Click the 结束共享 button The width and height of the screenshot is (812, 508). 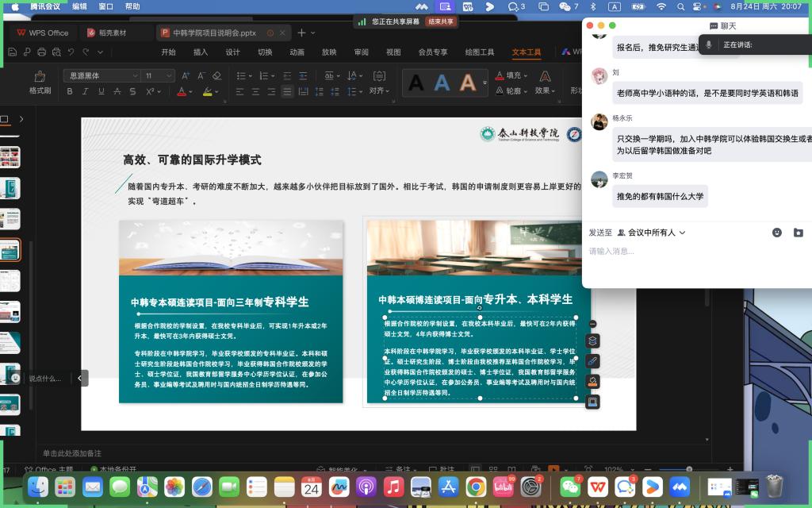[x=441, y=21]
